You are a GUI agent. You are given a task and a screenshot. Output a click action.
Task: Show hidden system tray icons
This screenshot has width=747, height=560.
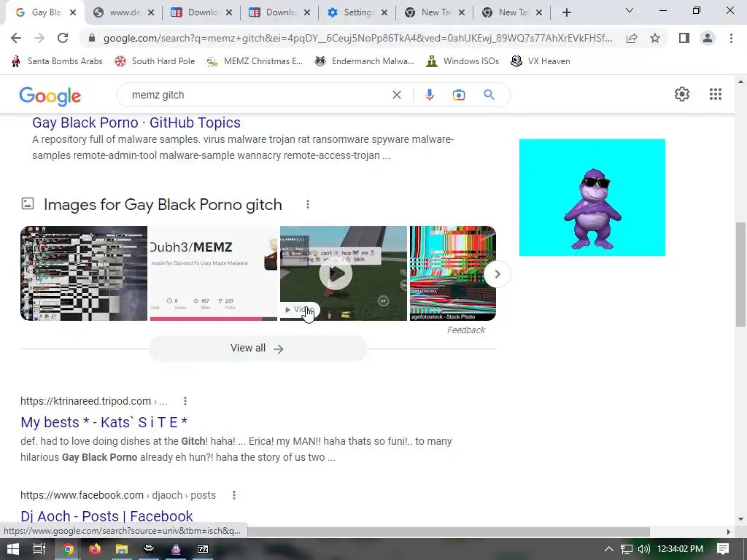[609, 550]
